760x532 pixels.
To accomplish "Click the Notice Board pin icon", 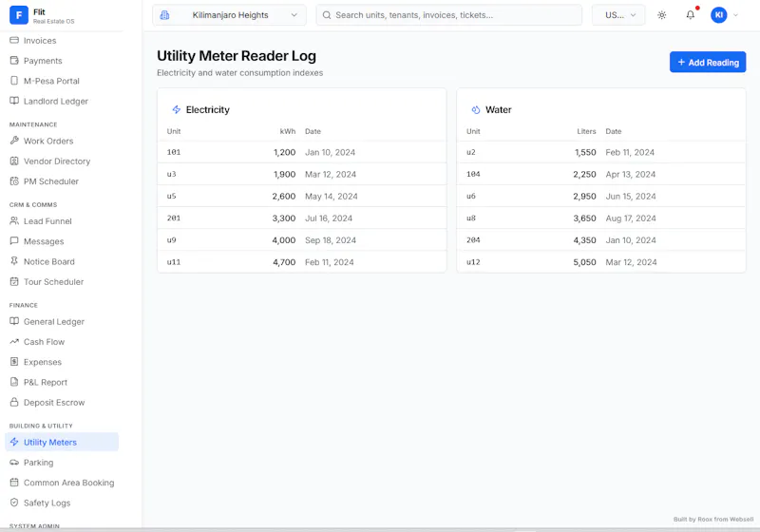I will [14, 261].
